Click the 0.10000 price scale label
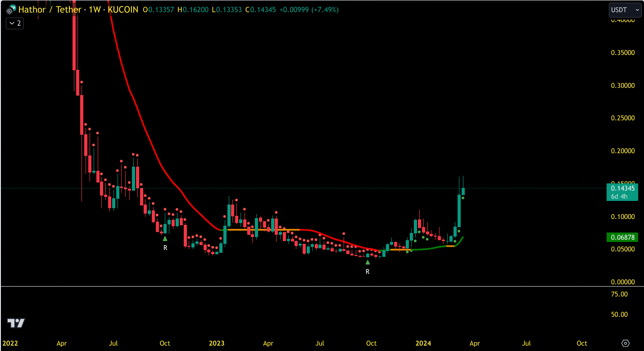This screenshot has height=351, width=644. (x=623, y=217)
